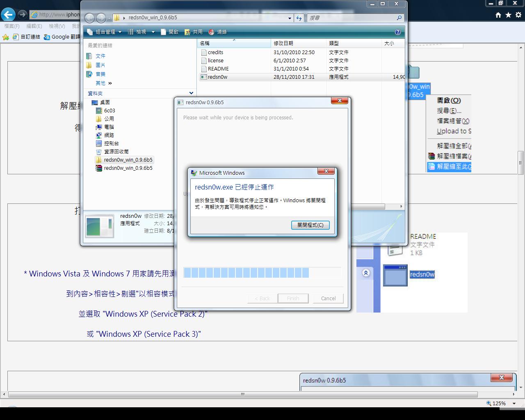Click the Share toolbar item
The width and height of the screenshot is (525, 420).
pos(194,32)
